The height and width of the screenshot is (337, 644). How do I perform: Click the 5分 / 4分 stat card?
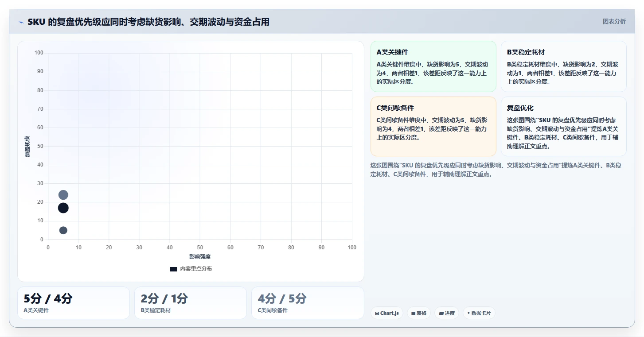74,303
